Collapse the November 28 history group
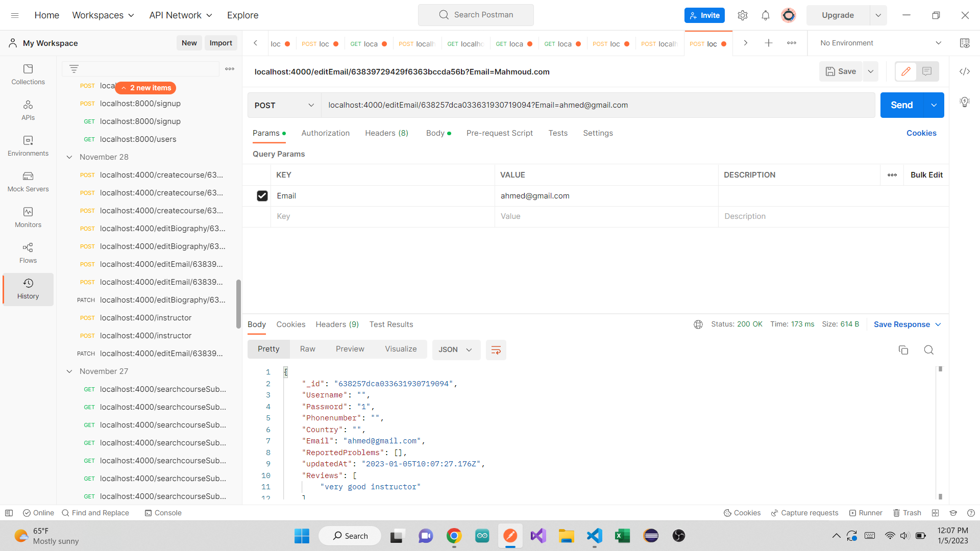 69,157
